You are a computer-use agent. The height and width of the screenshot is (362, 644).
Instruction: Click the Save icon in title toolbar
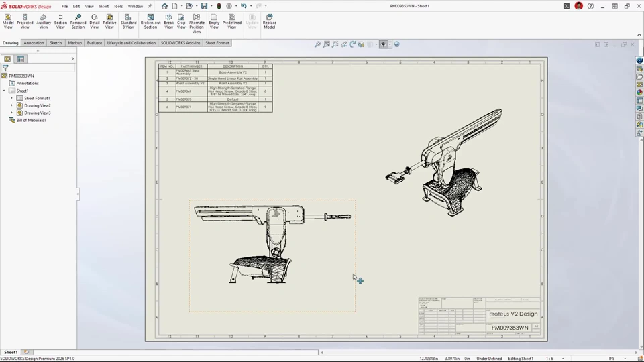(205, 6)
